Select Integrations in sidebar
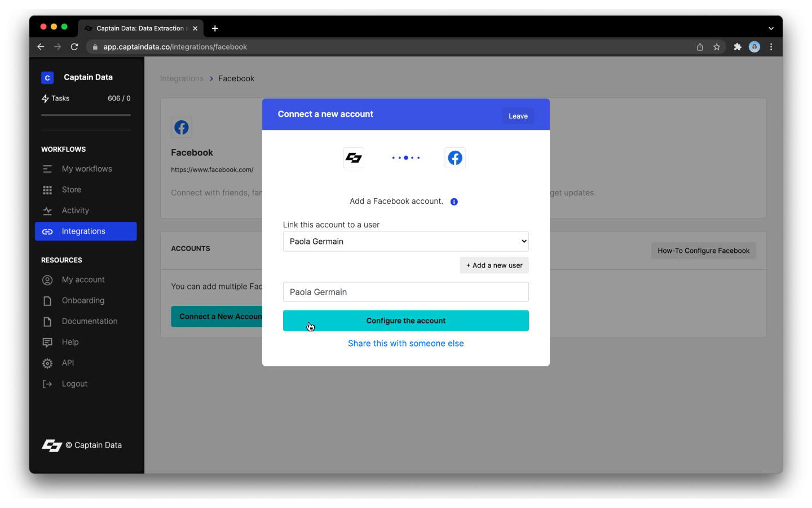 click(x=86, y=231)
